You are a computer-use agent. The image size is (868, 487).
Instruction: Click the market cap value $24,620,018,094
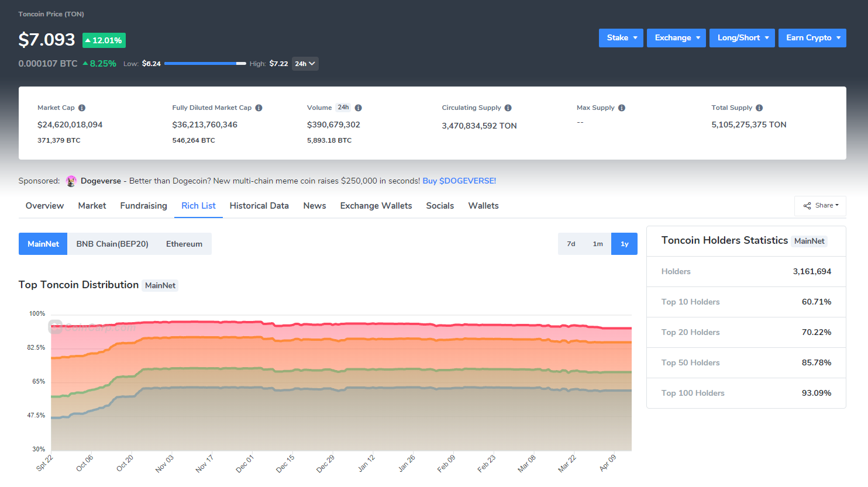pos(70,125)
